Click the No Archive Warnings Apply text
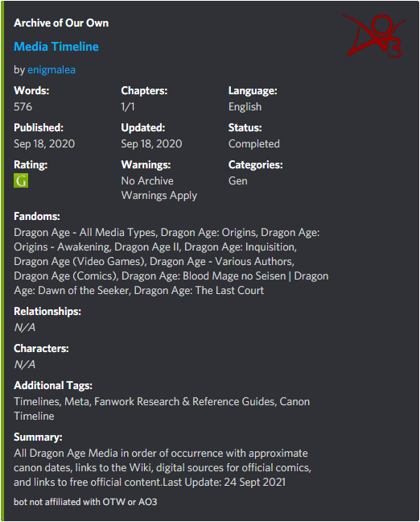Viewport: 420px width, 522px height. click(x=159, y=188)
